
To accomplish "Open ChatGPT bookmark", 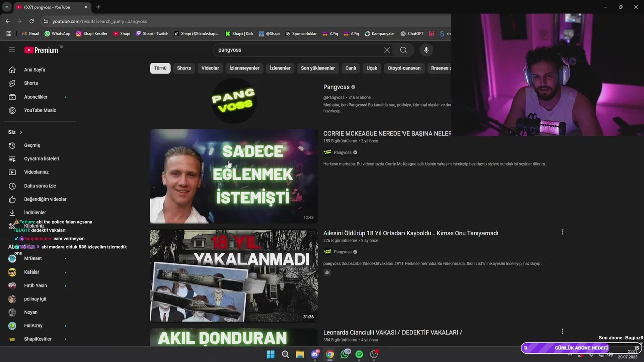I will pos(412,34).
